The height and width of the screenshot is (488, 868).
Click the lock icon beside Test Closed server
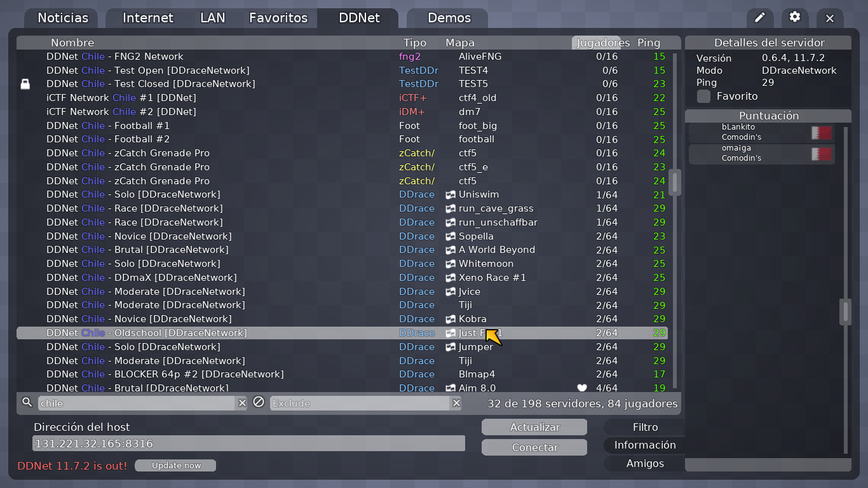(x=25, y=83)
